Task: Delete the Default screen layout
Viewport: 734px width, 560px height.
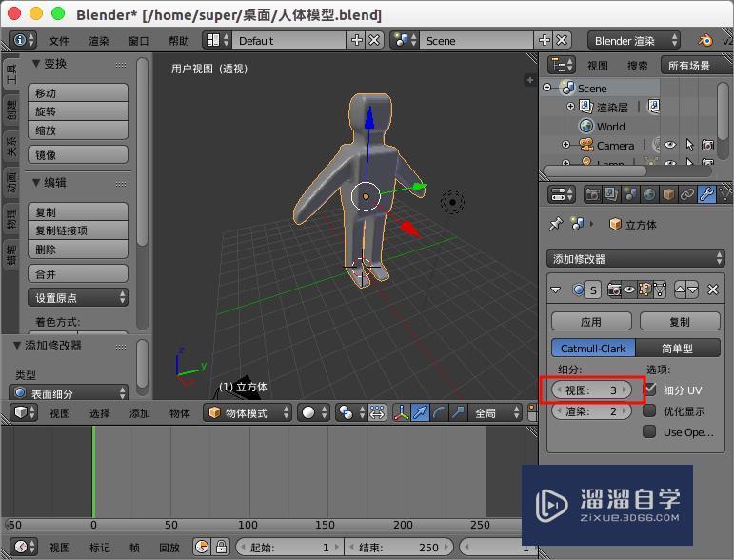Action: (x=374, y=40)
